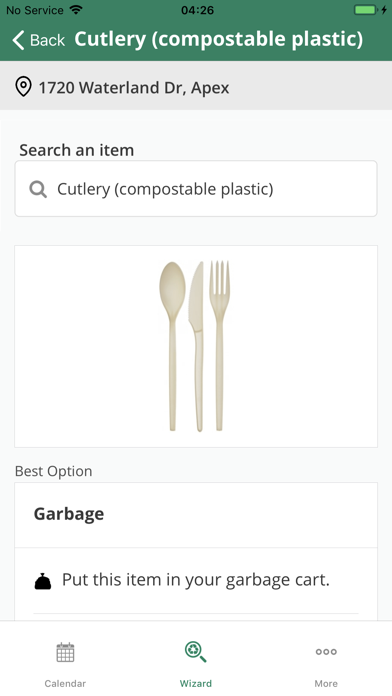Open the More three-dots icon
The width and height of the screenshot is (392, 696).
coord(326,652)
